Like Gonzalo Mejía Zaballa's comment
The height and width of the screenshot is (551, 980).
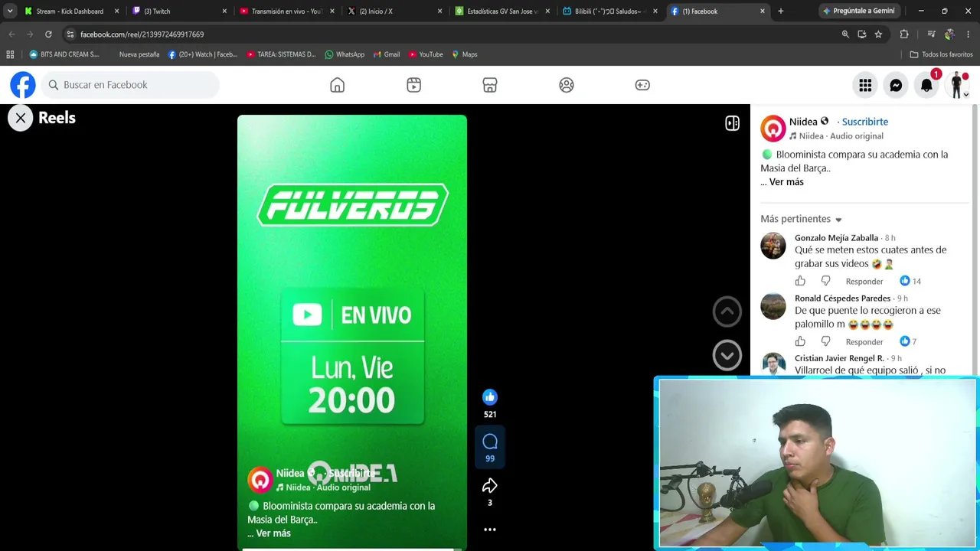tap(800, 281)
